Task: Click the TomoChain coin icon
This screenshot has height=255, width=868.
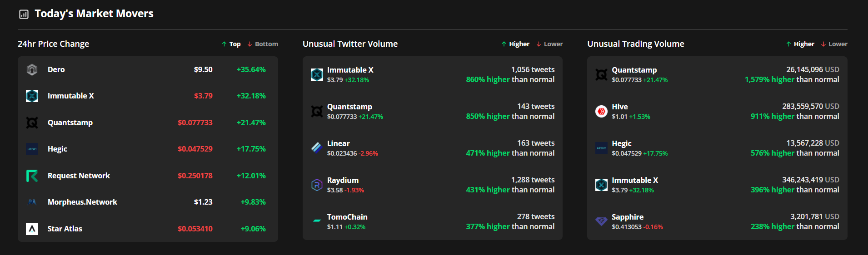Action: [317, 221]
